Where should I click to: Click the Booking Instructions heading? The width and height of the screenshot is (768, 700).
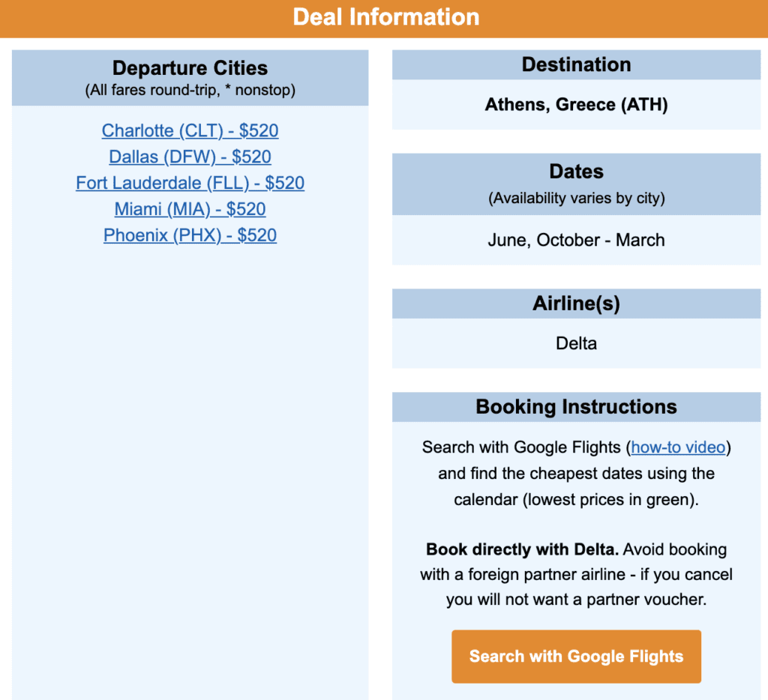click(576, 407)
